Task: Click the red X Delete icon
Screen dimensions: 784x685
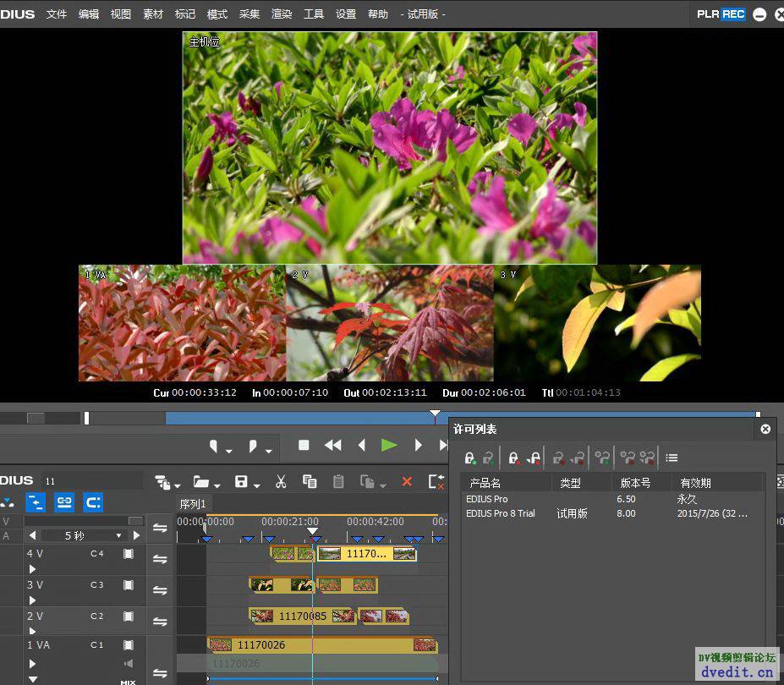Action: point(407,481)
